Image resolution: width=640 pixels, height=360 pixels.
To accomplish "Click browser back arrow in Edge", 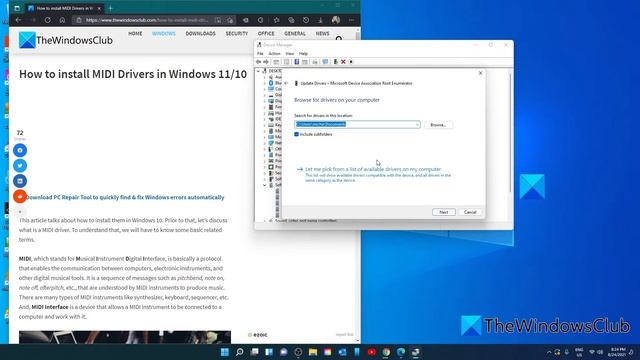I will 18,20.
